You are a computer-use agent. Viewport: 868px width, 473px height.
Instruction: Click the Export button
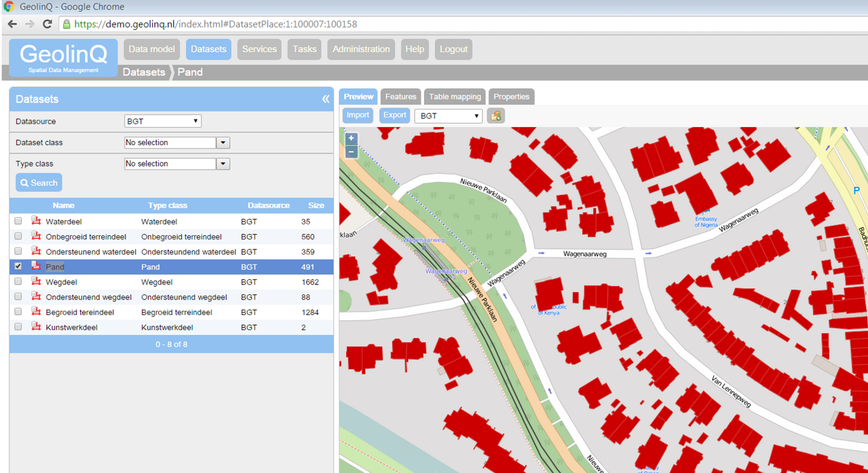click(395, 115)
